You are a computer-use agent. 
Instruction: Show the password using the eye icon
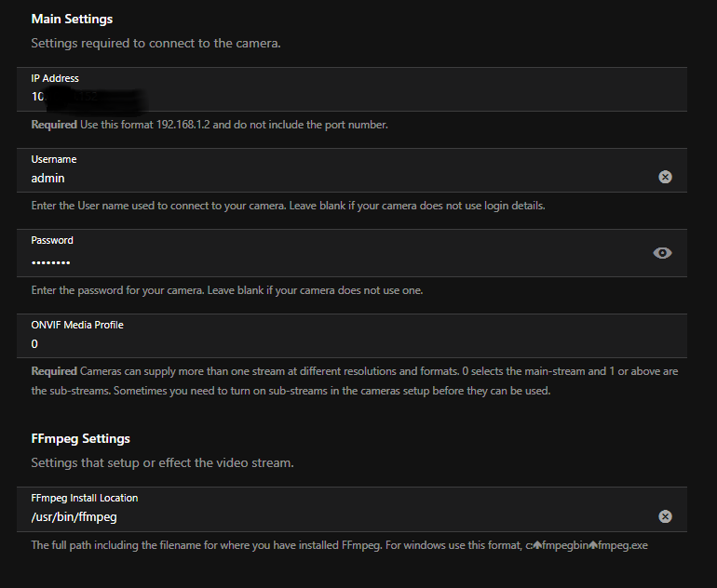(662, 253)
